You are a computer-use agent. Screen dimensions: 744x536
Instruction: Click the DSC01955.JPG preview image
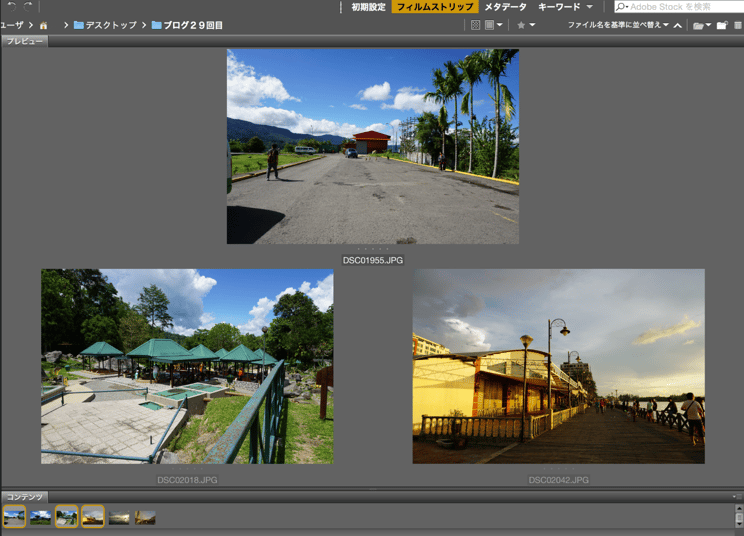(x=372, y=146)
